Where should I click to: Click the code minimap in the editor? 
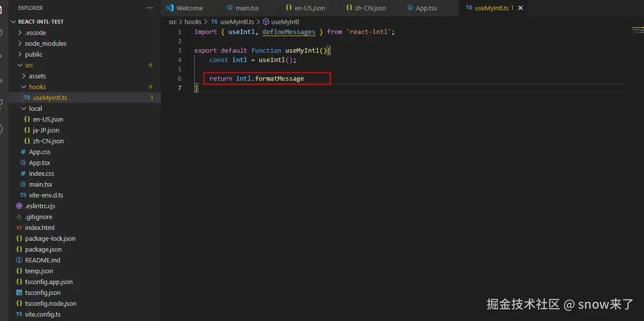637,31
